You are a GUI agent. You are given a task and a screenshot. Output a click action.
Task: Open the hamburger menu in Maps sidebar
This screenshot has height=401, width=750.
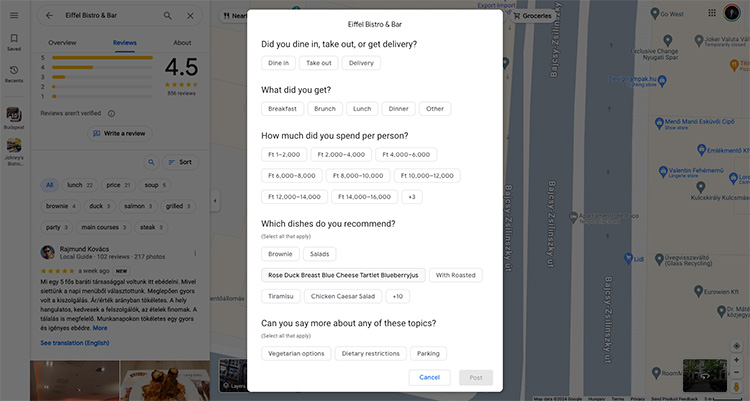[x=14, y=15]
